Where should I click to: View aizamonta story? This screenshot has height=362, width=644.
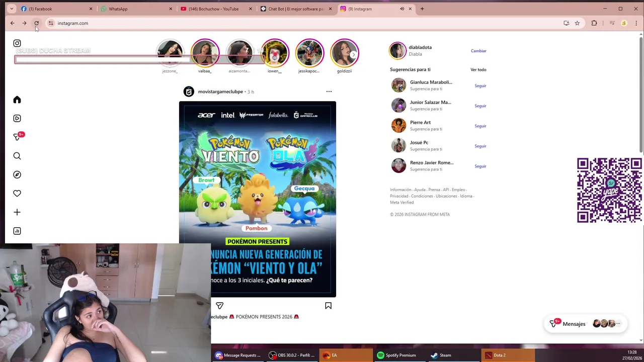[239, 53]
